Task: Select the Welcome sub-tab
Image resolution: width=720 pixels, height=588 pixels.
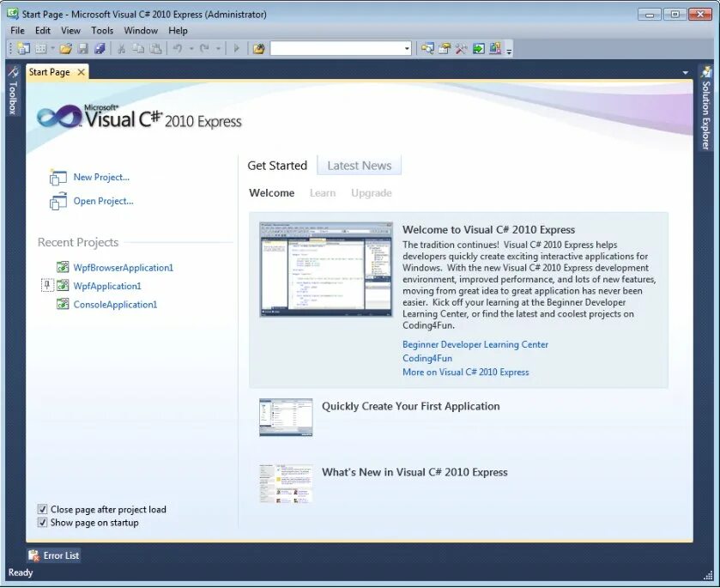Action: pos(271,193)
